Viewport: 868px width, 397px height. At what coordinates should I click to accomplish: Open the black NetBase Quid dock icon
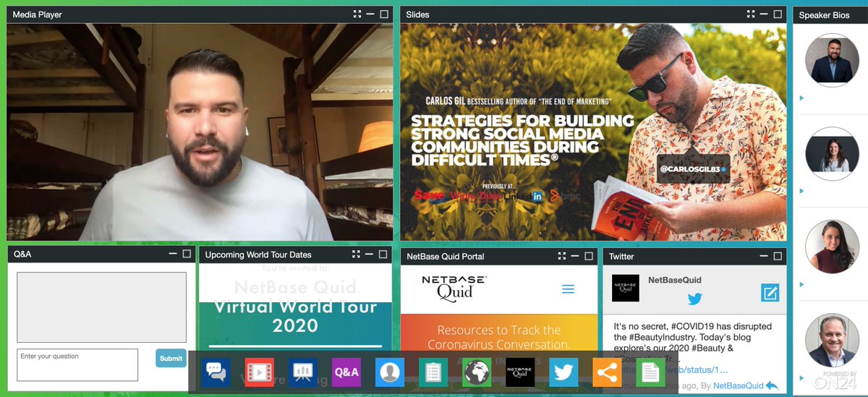[520, 372]
